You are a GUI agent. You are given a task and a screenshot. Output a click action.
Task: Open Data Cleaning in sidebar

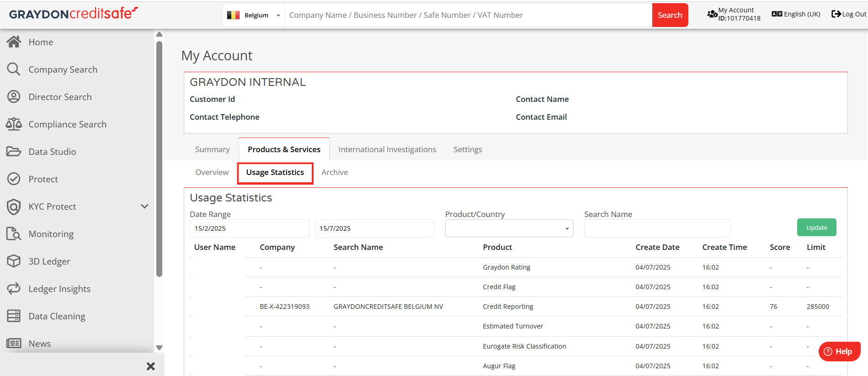57,316
